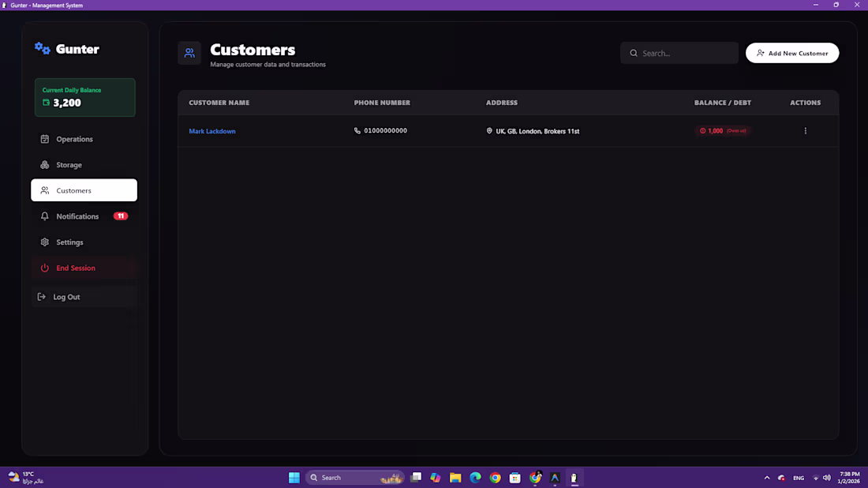
Task: Open the Storage page
Action: [x=84, y=165]
